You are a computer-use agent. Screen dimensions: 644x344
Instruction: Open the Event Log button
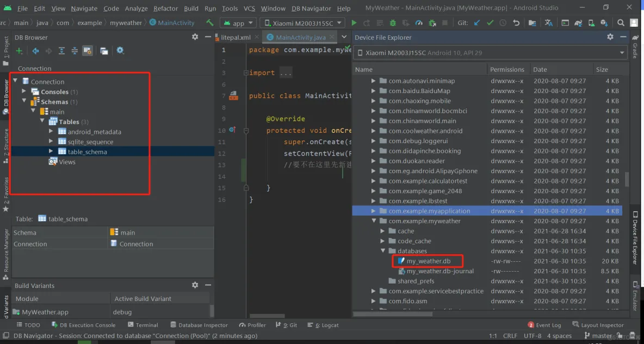pyautogui.click(x=544, y=325)
